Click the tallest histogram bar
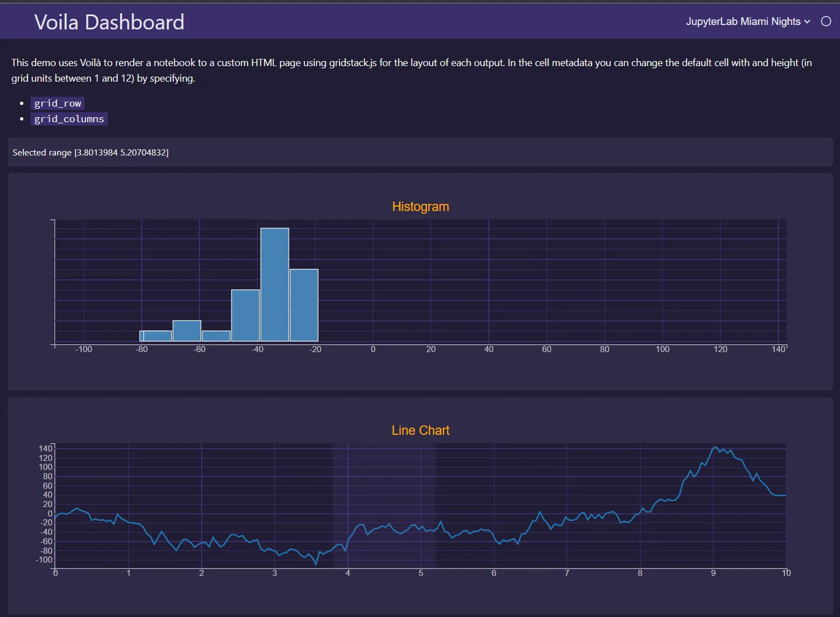Viewport: 840px width, 617px height. tap(274, 284)
